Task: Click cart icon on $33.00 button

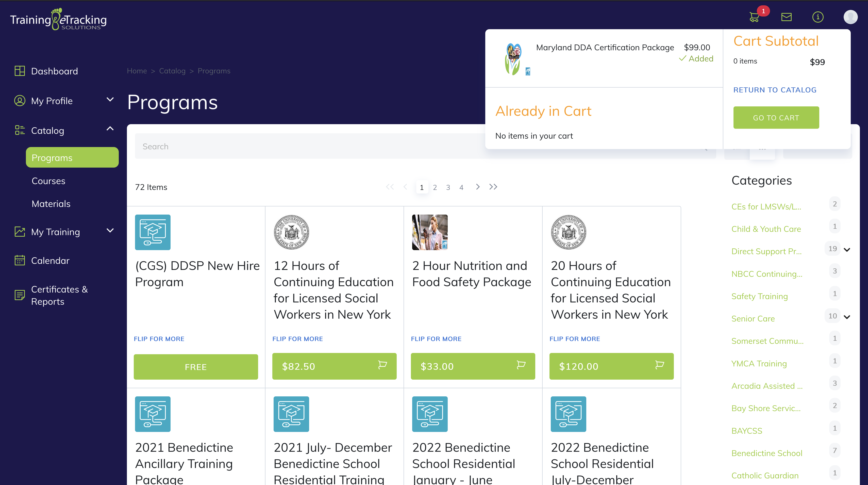Action: coord(521,365)
